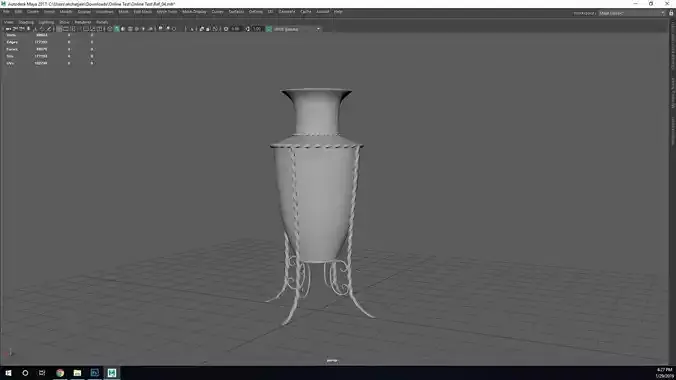Open the Mesh Display menu
Screen dimensions: 676x380
194,12
